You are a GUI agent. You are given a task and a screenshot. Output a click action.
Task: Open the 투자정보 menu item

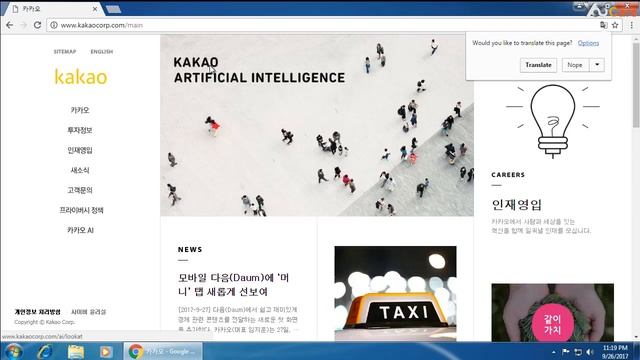(x=80, y=130)
